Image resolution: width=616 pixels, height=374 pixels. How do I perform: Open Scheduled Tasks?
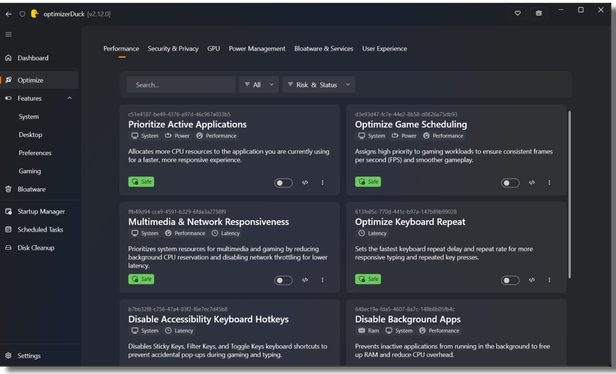(39, 229)
